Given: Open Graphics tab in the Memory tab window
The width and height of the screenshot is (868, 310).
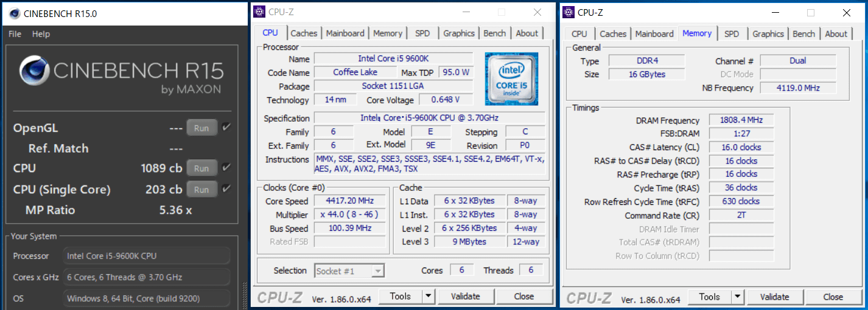Looking at the screenshot, I should click(768, 34).
